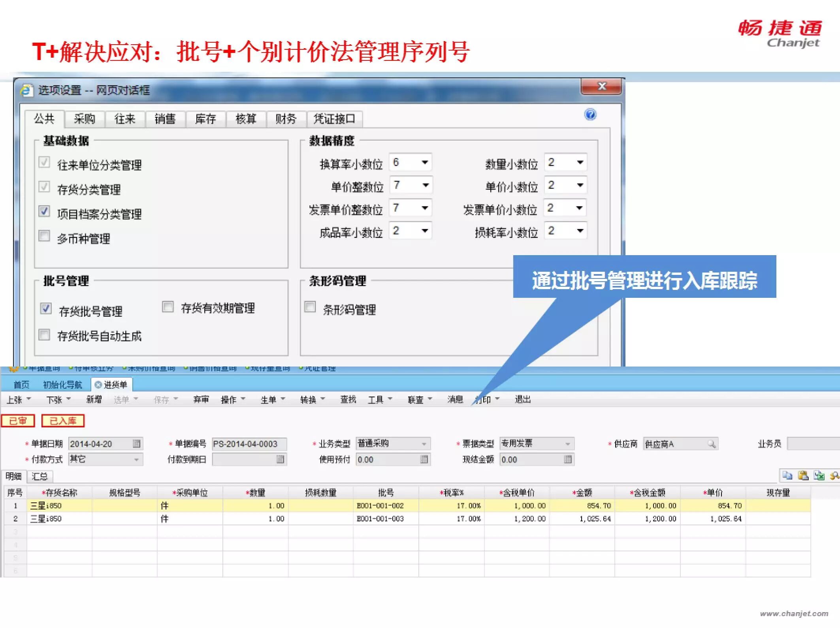Open 业务类型 普通采购 dropdown

click(x=393, y=444)
